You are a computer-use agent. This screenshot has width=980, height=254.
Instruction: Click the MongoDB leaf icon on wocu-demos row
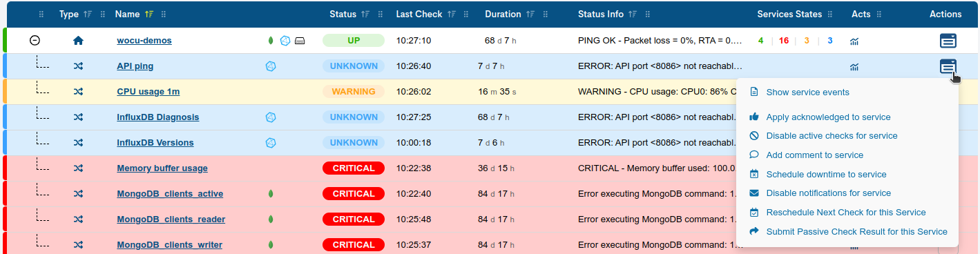click(271, 41)
